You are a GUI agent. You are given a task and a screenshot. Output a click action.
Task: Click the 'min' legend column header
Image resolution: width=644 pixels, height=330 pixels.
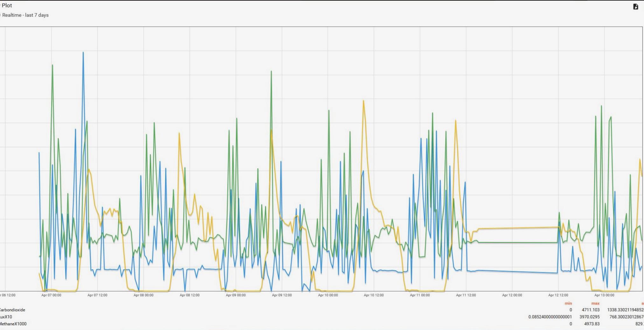point(568,303)
